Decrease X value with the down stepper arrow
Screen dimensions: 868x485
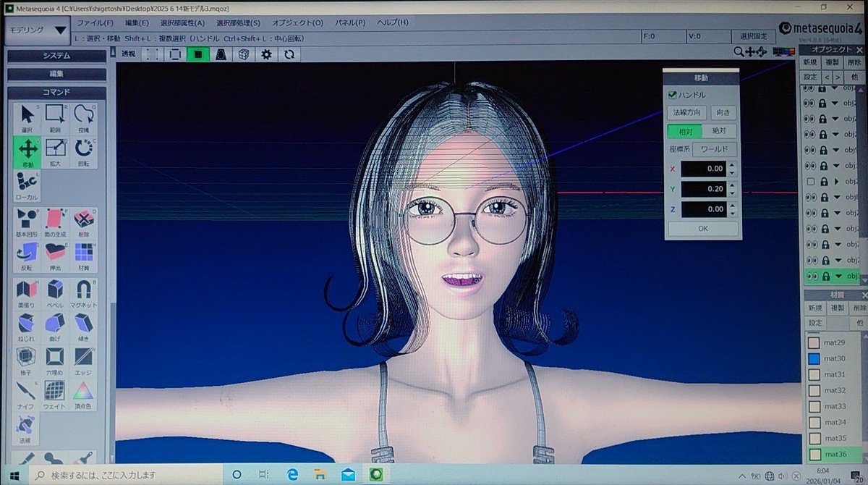(732, 172)
